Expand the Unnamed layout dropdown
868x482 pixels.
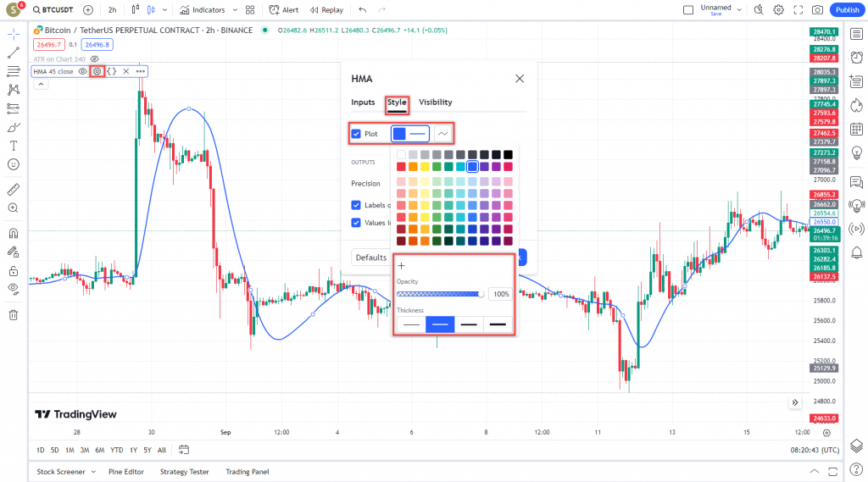click(739, 10)
